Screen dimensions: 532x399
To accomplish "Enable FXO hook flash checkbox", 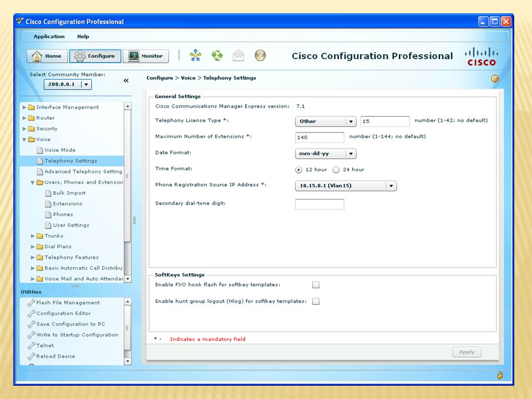I will 316,285.
